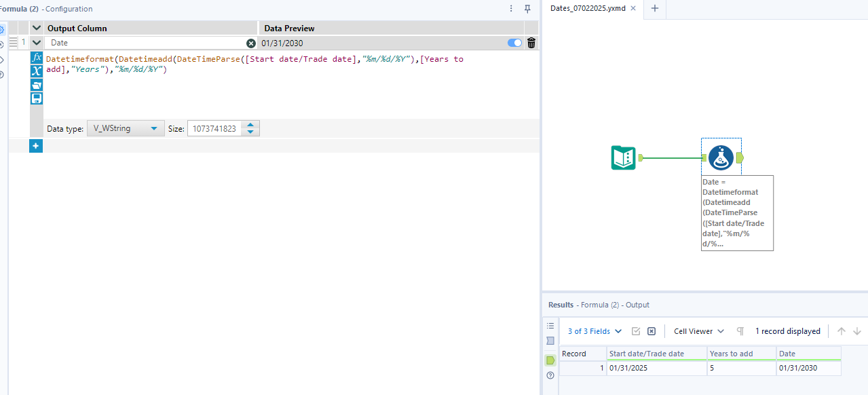Enable all fields with the checkmark box

[636, 331]
